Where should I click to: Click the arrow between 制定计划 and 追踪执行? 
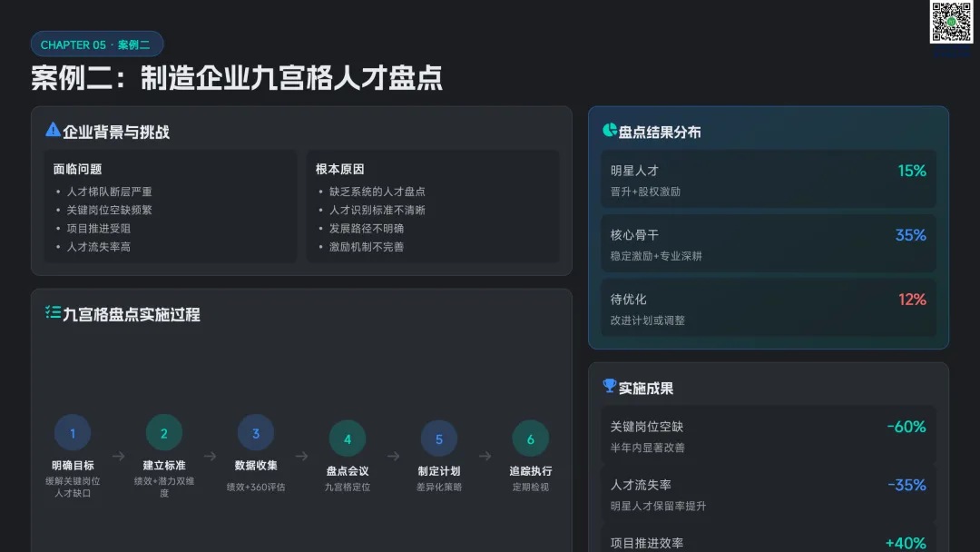coord(485,457)
